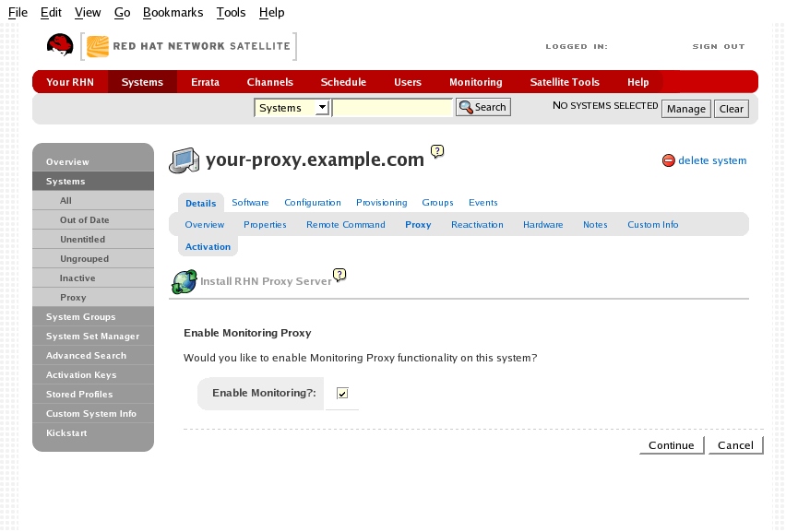Click Unentitled in the sidebar
The image size is (786, 532).
coord(93,240)
